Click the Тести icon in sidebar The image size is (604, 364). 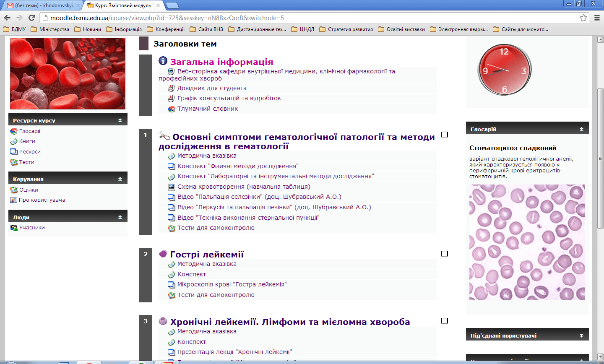[14, 162]
